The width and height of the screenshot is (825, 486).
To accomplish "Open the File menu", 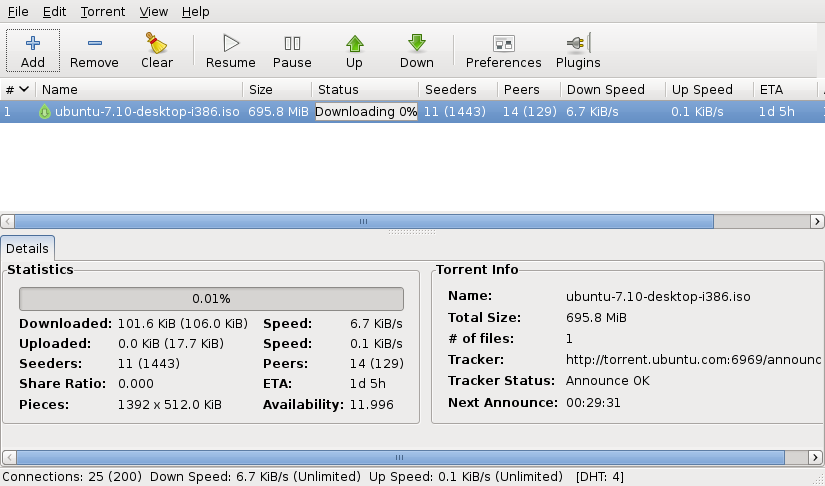I will click(18, 12).
